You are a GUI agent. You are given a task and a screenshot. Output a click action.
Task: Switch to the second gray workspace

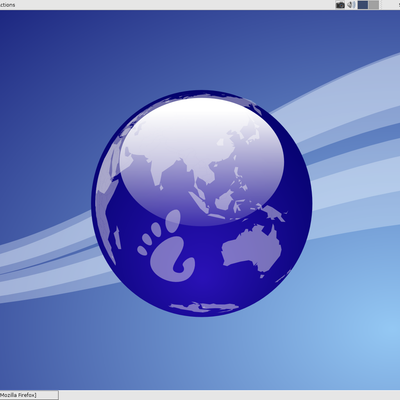pyautogui.click(x=374, y=5)
